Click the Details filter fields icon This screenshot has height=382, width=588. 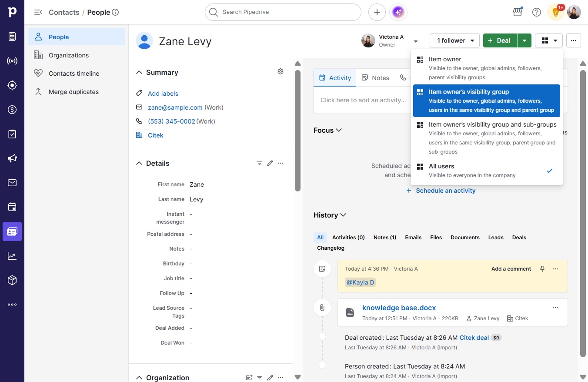[x=260, y=163]
